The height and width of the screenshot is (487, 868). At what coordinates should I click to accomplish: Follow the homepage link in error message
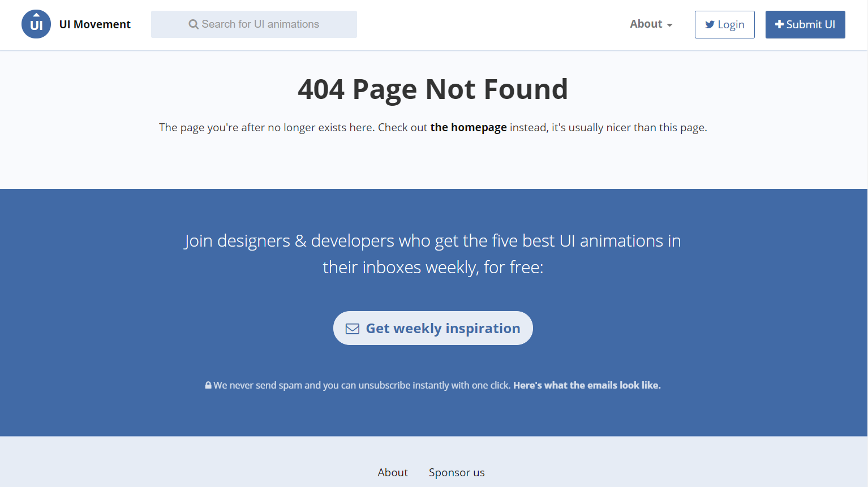pyautogui.click(x=469, y=127)
